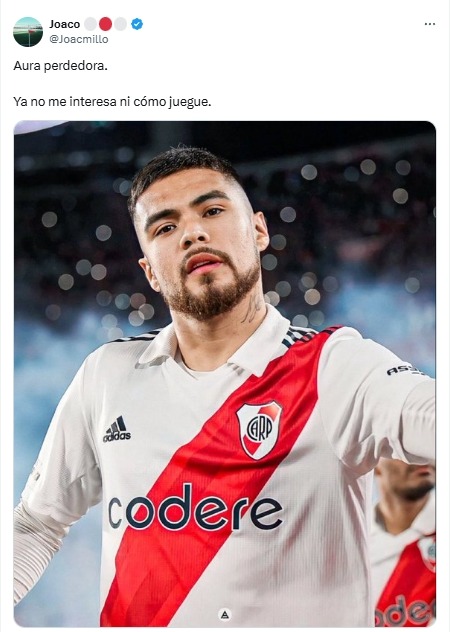Select the text 'Aura perdedora.'

60,66
